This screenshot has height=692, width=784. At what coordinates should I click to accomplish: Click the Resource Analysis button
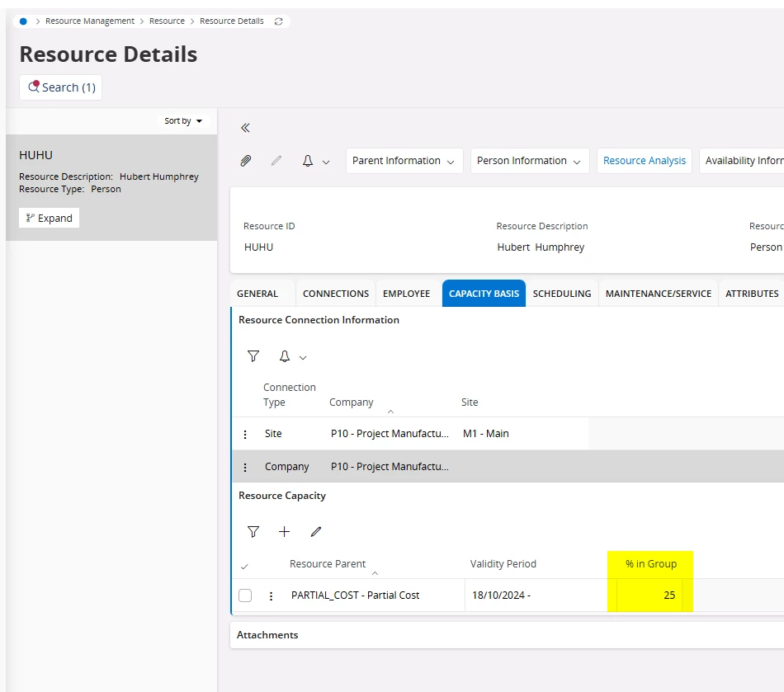644,161
